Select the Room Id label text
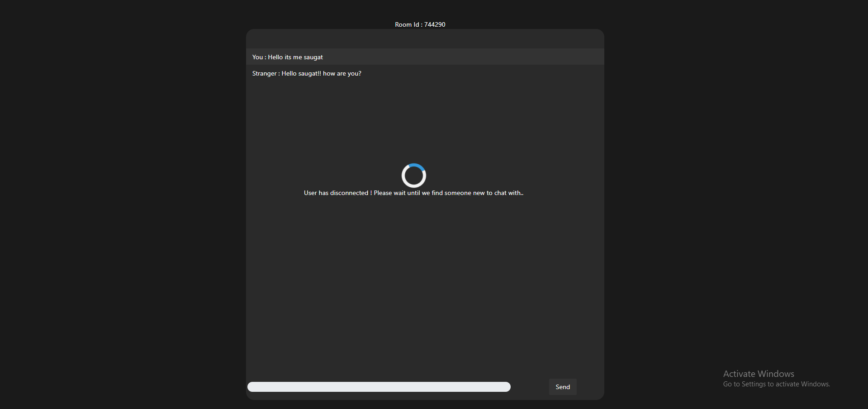Viewport: 868px width, 409px height. tap(408, 24)
